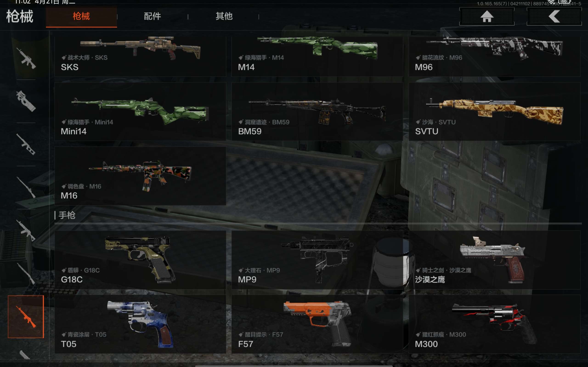The width and height of the screenshot is (588, 367).
Task: Open the F57 orange pistol card
Action: tap(317, 324)
